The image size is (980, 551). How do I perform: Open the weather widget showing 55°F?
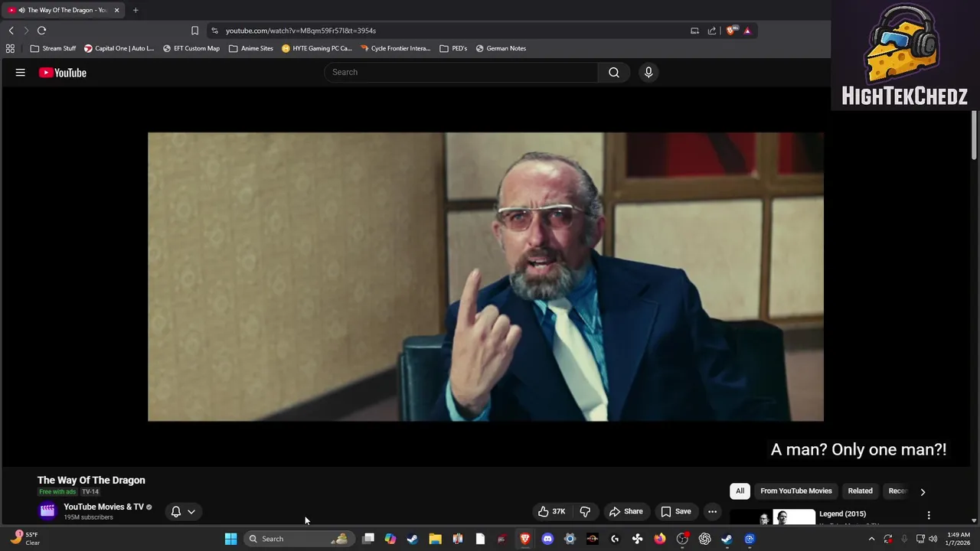coord(25,539)
